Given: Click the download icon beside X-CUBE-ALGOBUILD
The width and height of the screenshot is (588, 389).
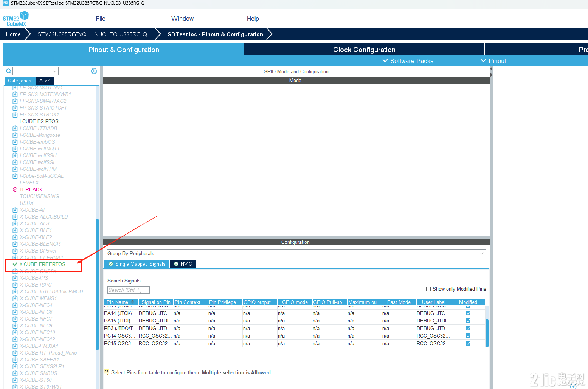Looking at the screenshot, I should 15,217.
